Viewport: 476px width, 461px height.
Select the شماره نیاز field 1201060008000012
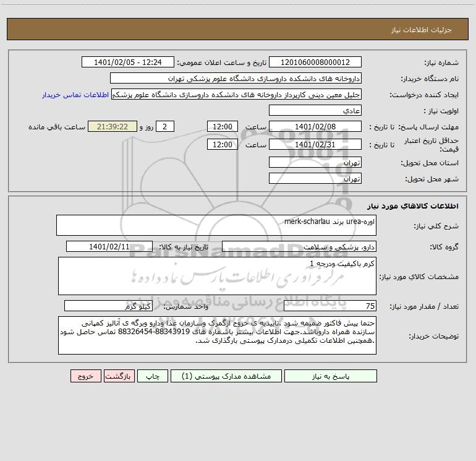tap(315, 62)
